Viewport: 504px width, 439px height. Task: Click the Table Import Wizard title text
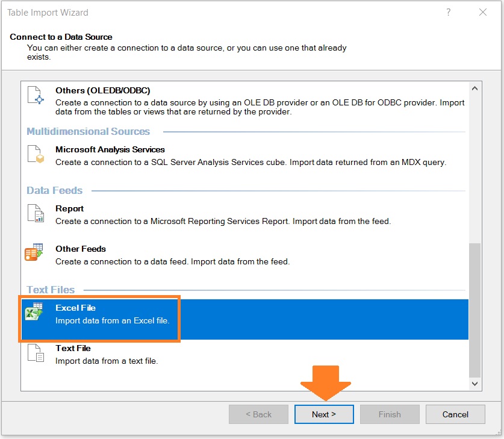point(48,13)
